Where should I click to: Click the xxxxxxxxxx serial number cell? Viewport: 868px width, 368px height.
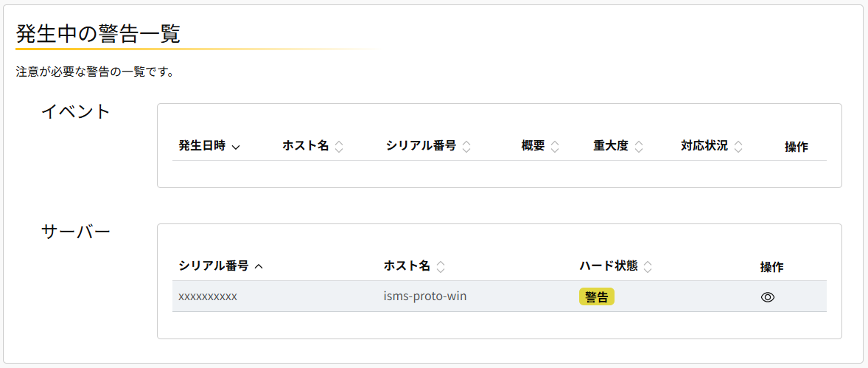tap(208, 296)
